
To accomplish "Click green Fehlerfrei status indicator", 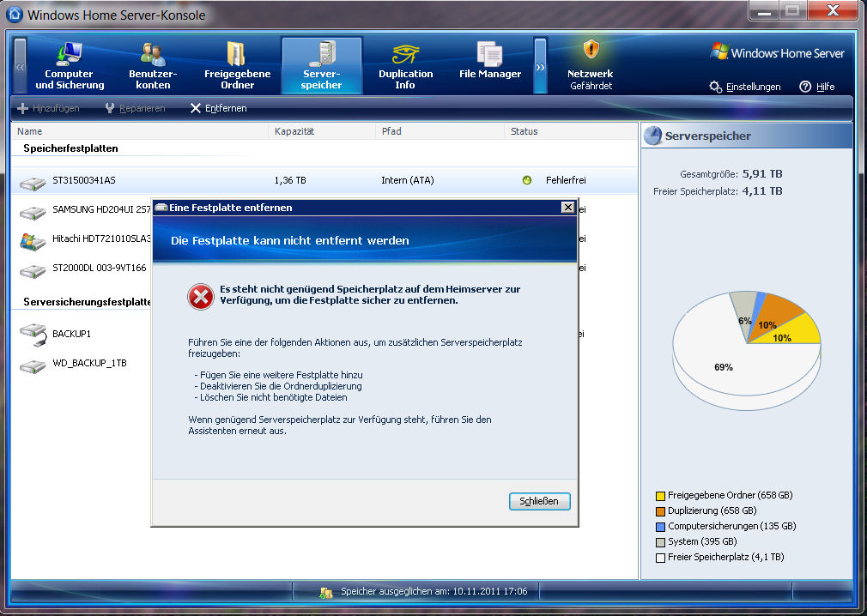I will click(x=527, y=180).
